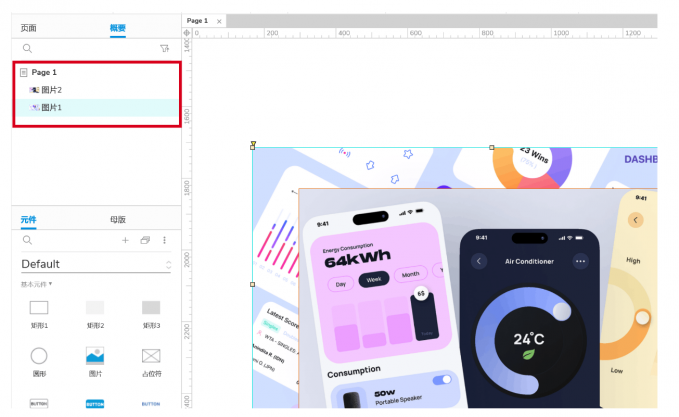
Task: Open the three-dot menu on Air Conditioner screen
Action: coord(581,261)
